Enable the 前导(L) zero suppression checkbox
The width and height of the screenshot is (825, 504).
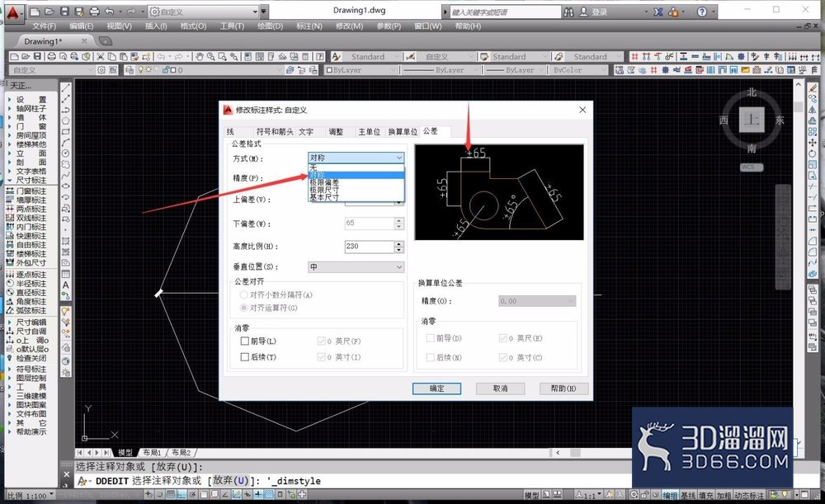(x=245, y=341)
